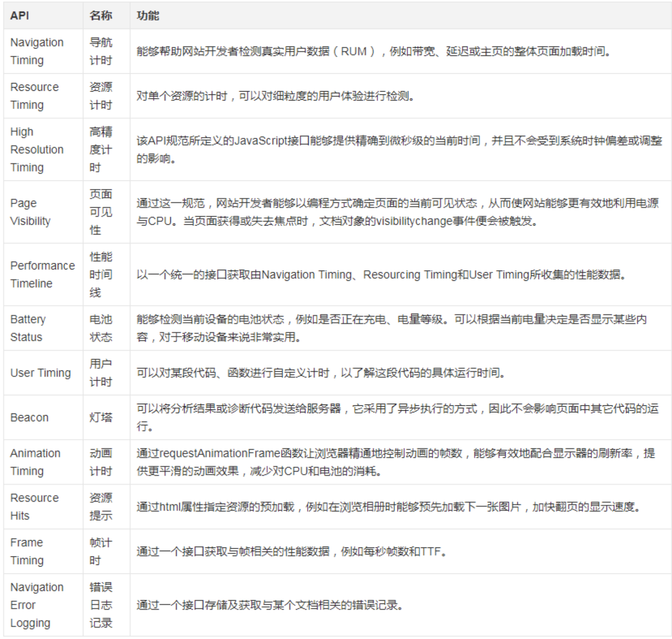Click the "Page Visibility" API cell
The height and width of the screenshot is (639, 672).
30,212
